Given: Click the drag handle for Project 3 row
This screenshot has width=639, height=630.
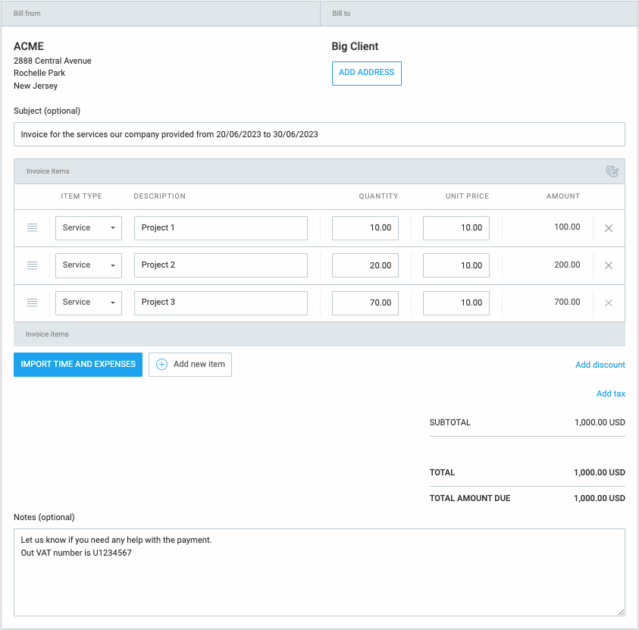Looking at the screenshot, I should click(x=32, y=302).
